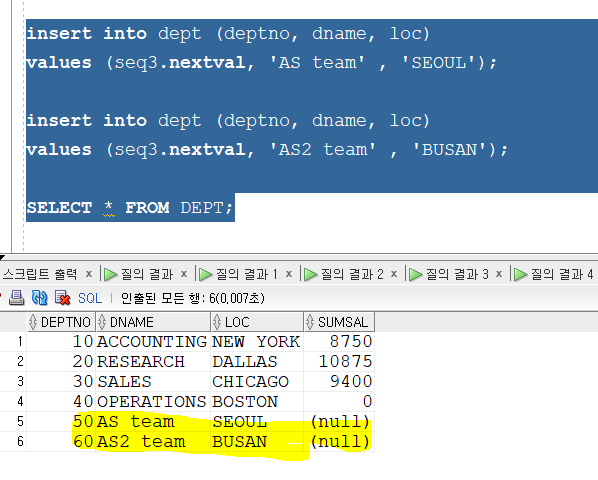Select the DALLAS cell
This screenshot has height=480, width=598.
(257, 361)
